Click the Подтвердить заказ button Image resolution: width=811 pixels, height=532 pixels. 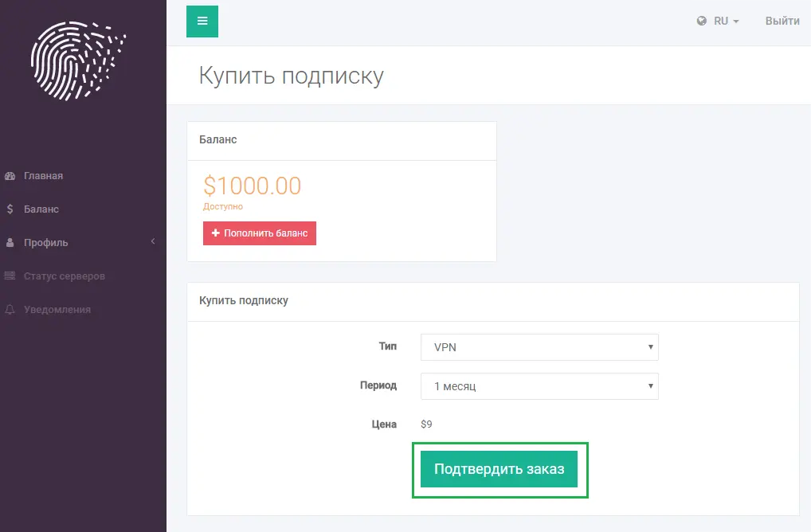click(x=500, y=469)
